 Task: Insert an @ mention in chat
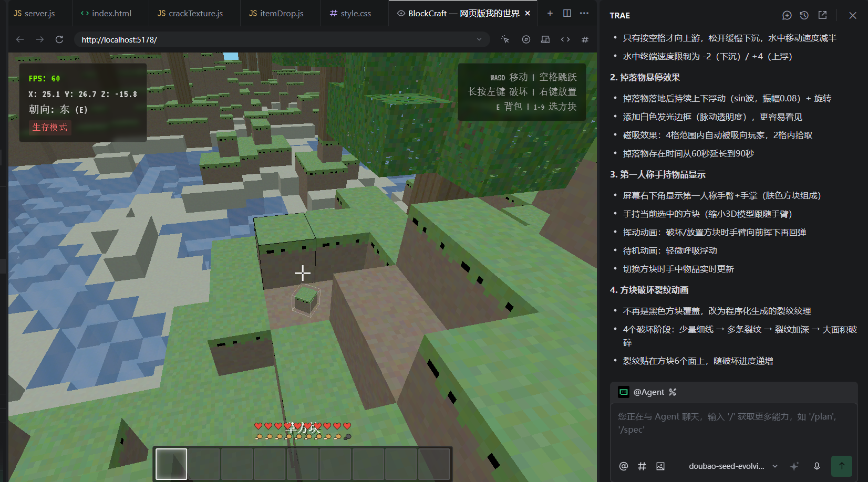tap(624, 466)
